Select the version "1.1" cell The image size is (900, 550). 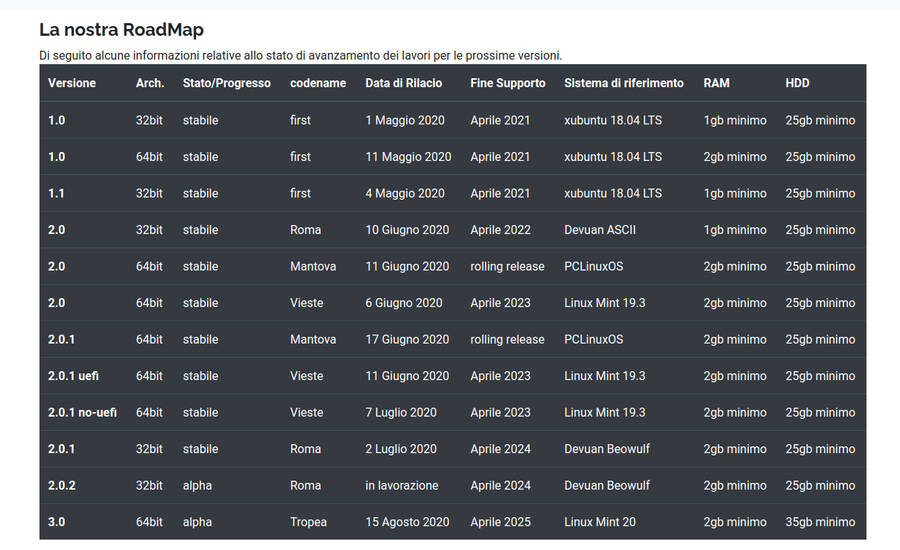click(x=56, y=193)
